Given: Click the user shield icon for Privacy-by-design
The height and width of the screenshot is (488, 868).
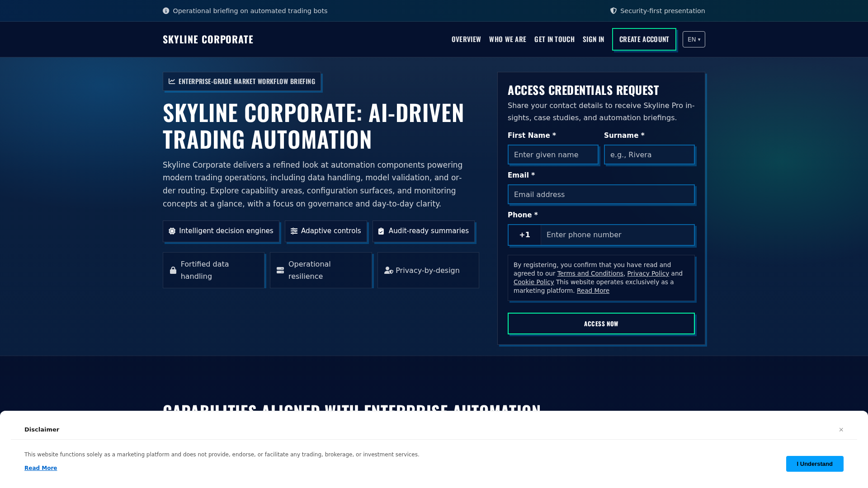Looking at the screenshot, I should [389, 270].
